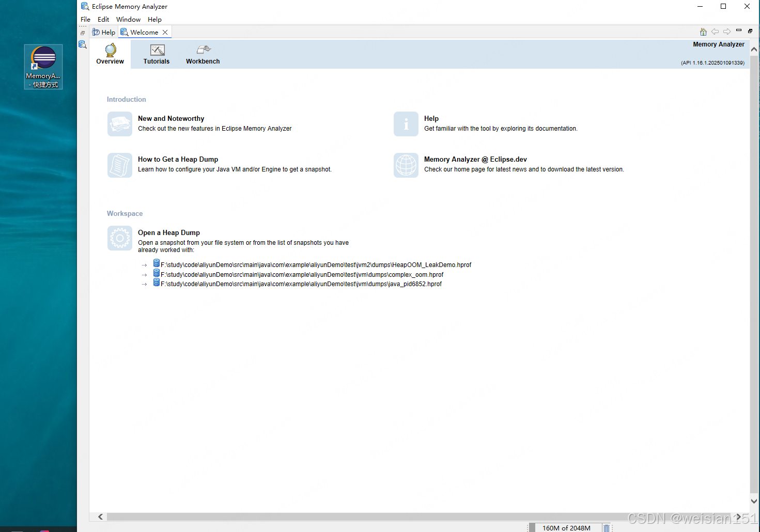Run garbage collector trash icon

click(x=607, y=528)
